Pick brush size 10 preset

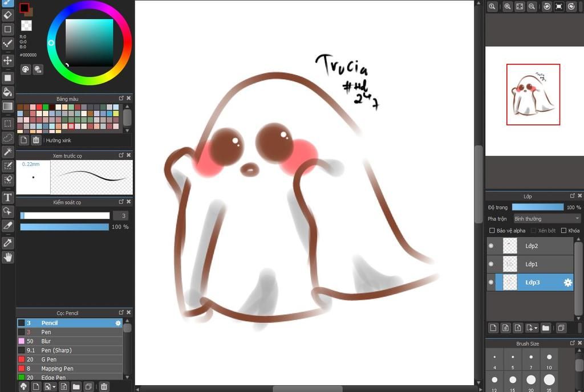point(549,359)
